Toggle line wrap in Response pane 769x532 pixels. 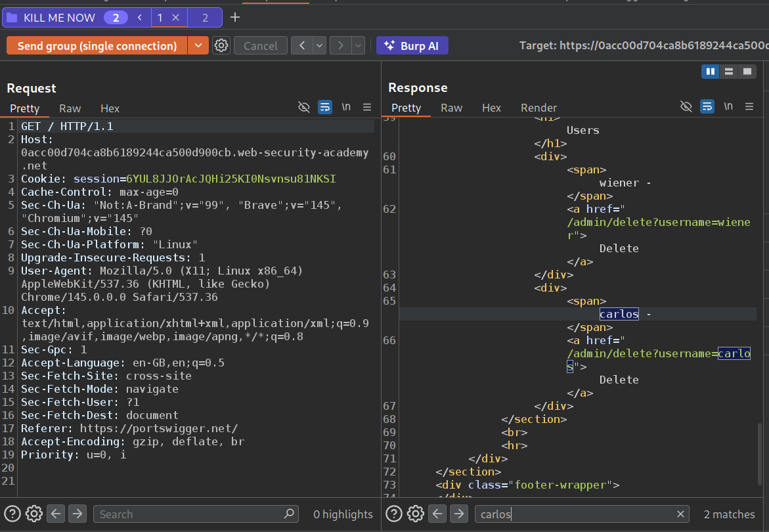pos(707,107)
